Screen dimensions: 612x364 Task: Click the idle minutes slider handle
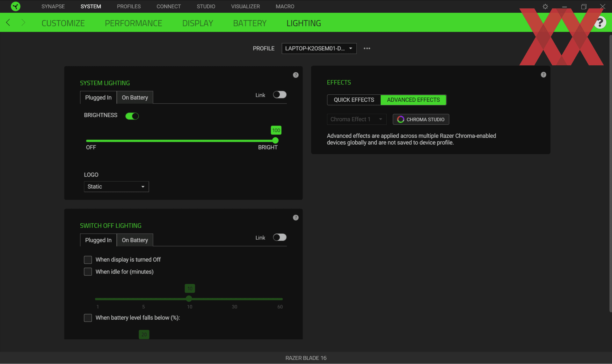click(x=189, y=299)
